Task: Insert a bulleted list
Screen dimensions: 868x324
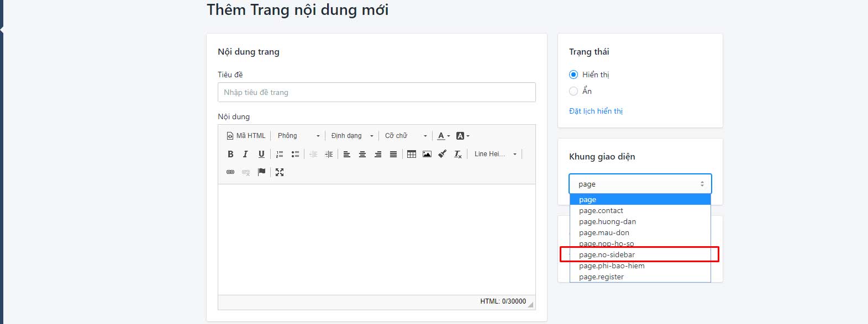Action: 295,154
